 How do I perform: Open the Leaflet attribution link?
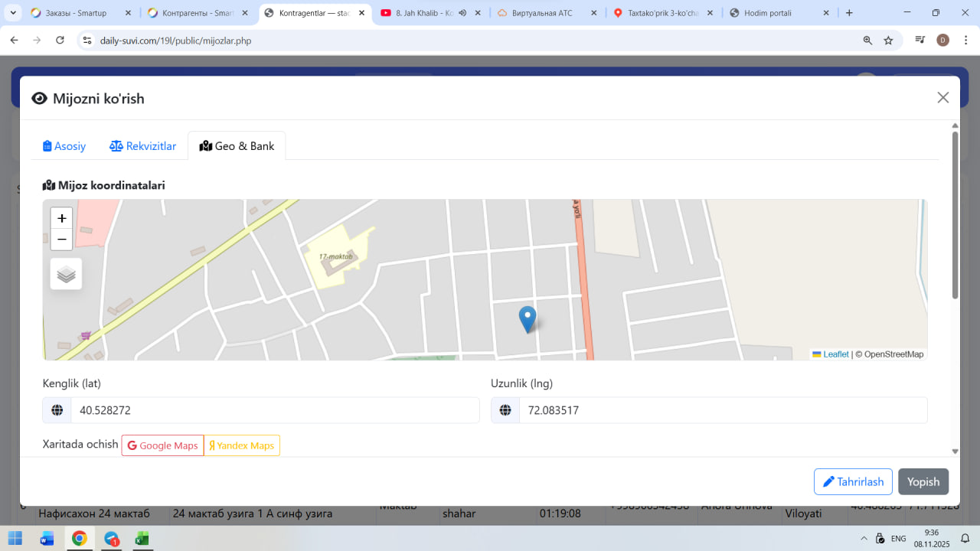click(x=835, y=354)
